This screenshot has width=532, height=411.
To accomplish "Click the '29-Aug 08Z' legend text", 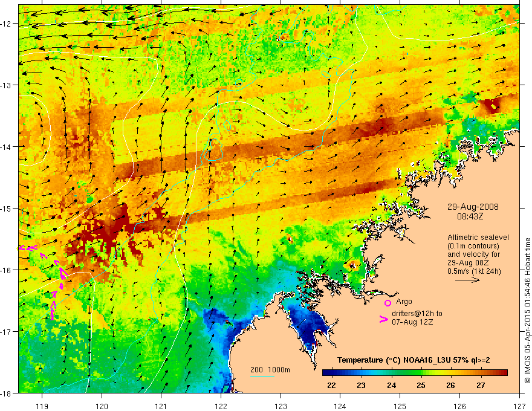I will tap(468, 263).
